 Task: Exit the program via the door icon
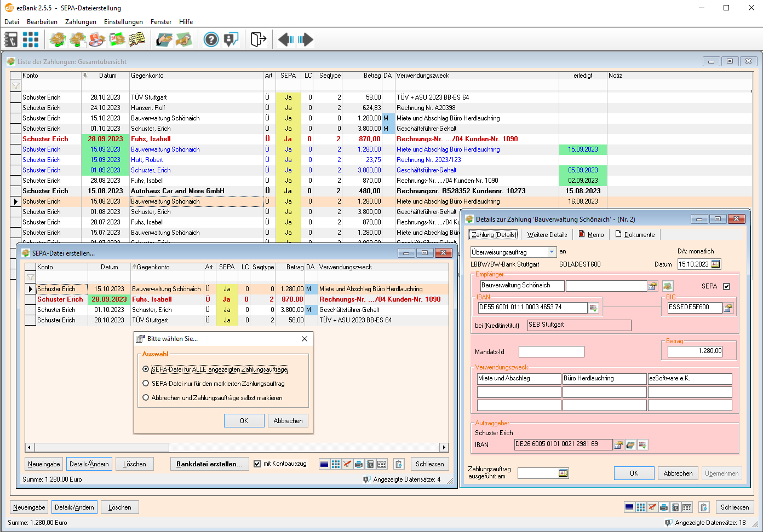click(258, 39)
